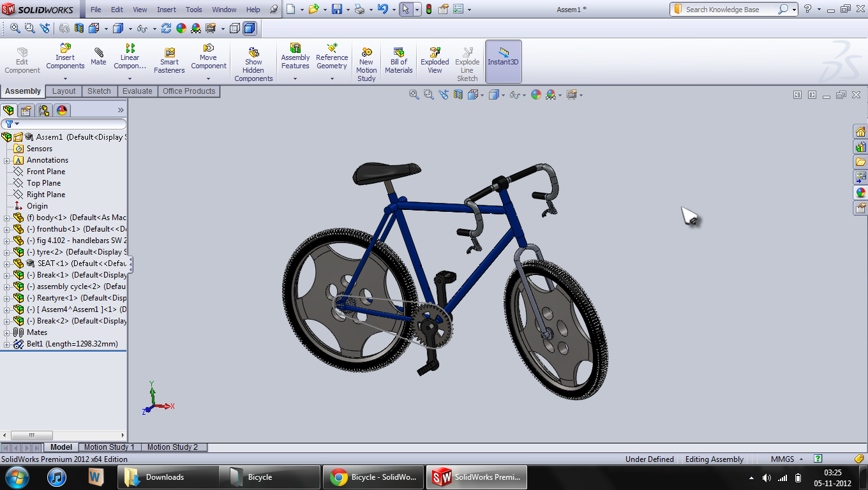Click the Insert Components tool
Image resolution: width=868 pixels, height=490 pixels.
[65, 57]
